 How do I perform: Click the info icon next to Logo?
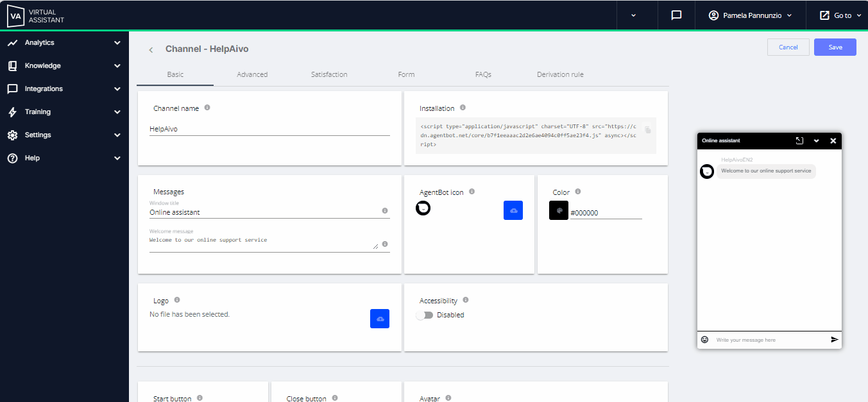[x=177, y=299]
